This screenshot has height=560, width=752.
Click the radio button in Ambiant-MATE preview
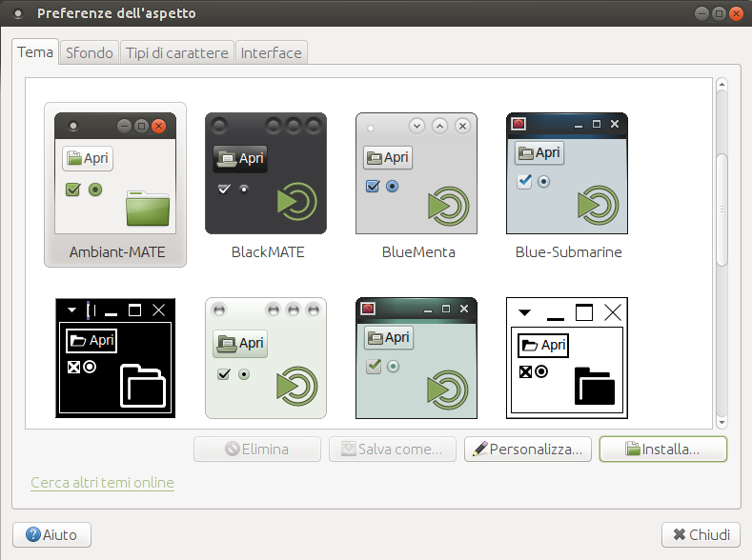click(95, 190)
